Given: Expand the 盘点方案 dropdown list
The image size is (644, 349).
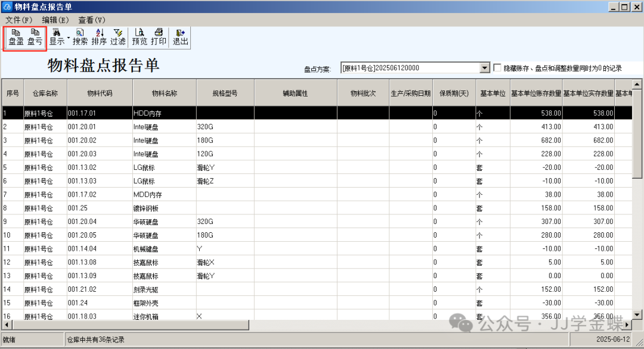Looking at the screenshot, I should point(484,68).
